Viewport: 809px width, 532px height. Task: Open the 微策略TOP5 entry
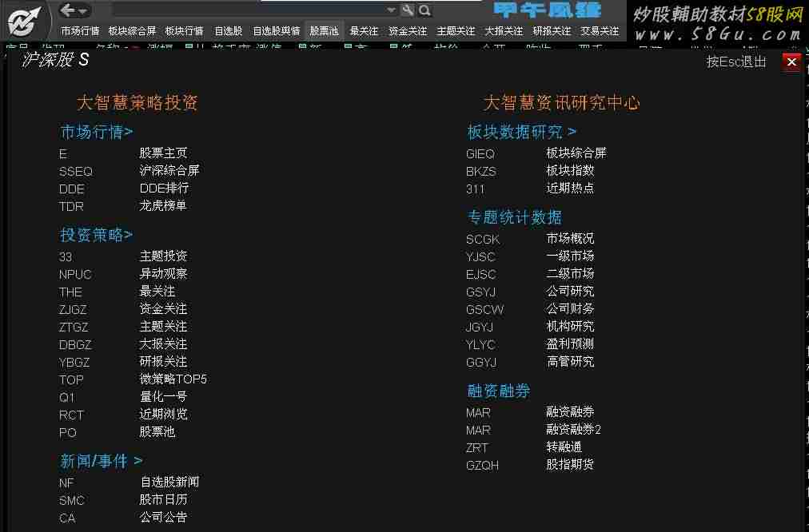(x=173, y=379)
